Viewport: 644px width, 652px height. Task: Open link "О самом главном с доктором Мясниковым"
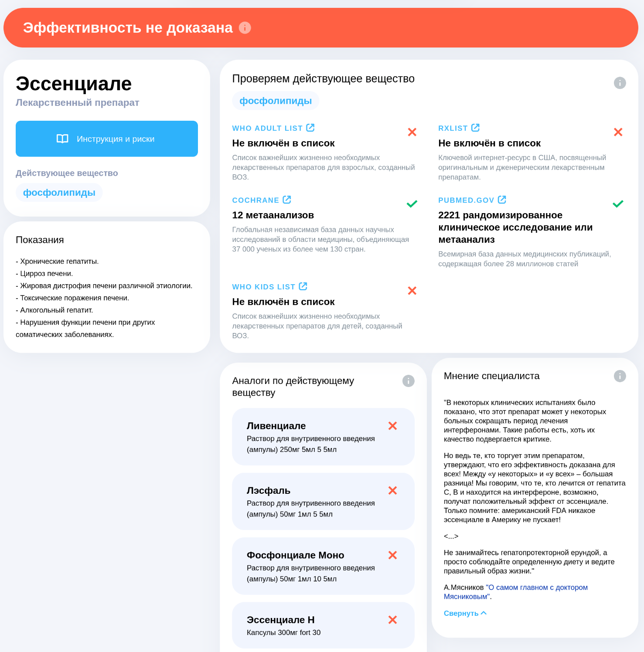tap(516, 592)
